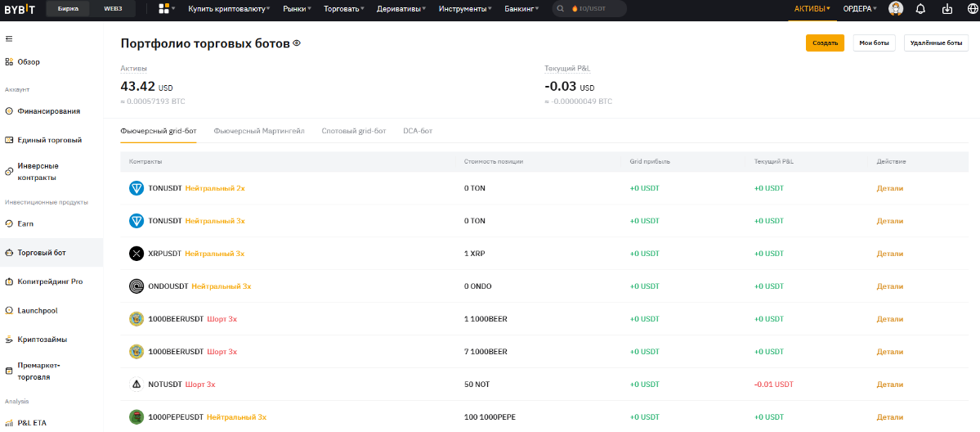Expand Деривативы dropdown menu

click(x=401, y=9)
